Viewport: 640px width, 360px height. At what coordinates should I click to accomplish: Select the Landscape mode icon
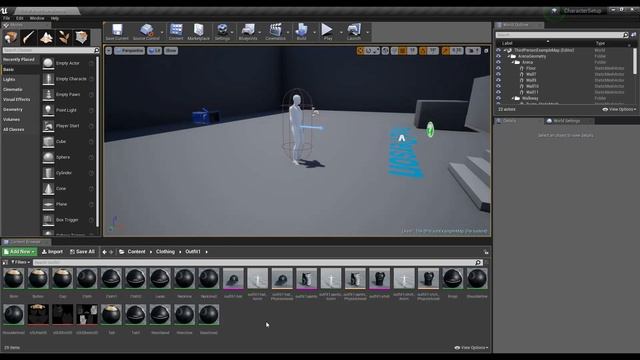pyautogui.click(x=46, y=38)
